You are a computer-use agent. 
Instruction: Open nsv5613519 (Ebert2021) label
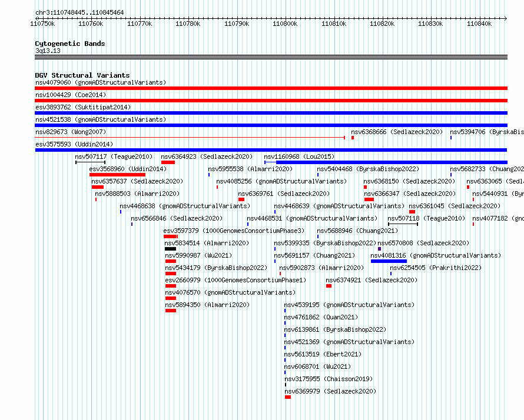[x=323, y=354]
